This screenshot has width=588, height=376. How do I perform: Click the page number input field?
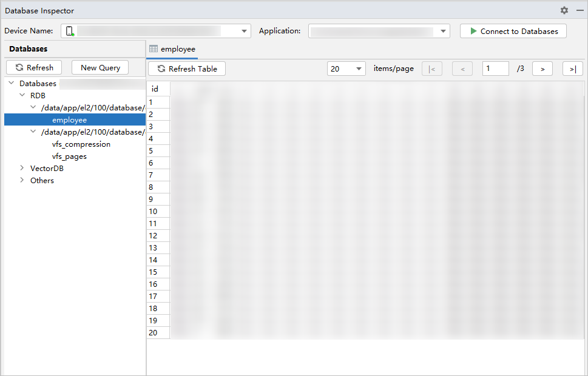pos(495,69)
